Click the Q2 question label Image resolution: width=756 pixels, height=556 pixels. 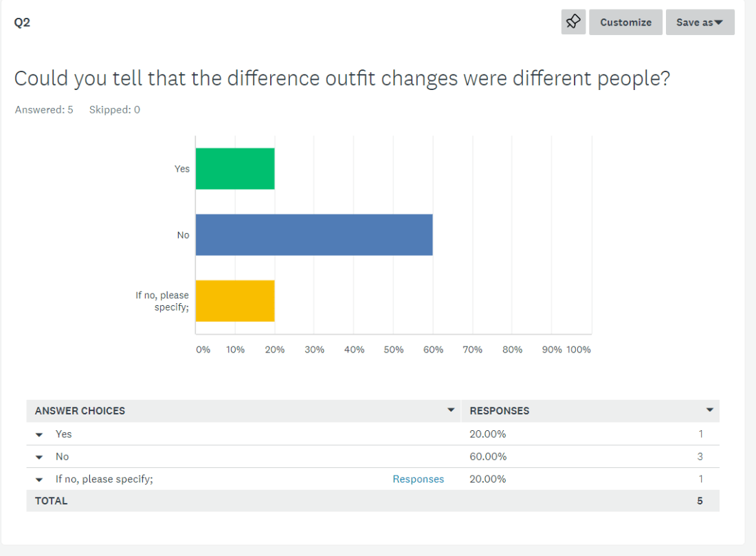tap(22, 22)
